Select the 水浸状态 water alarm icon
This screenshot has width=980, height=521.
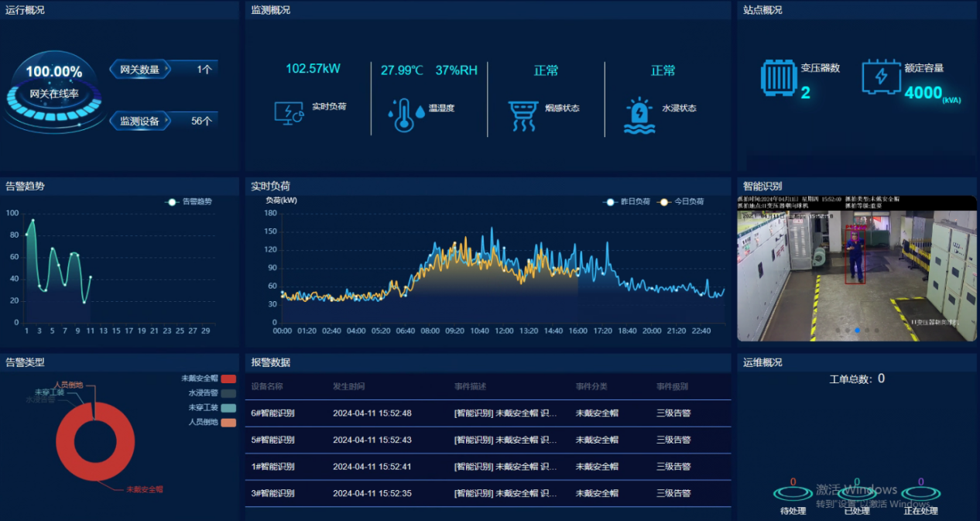(x=639, y=115)
